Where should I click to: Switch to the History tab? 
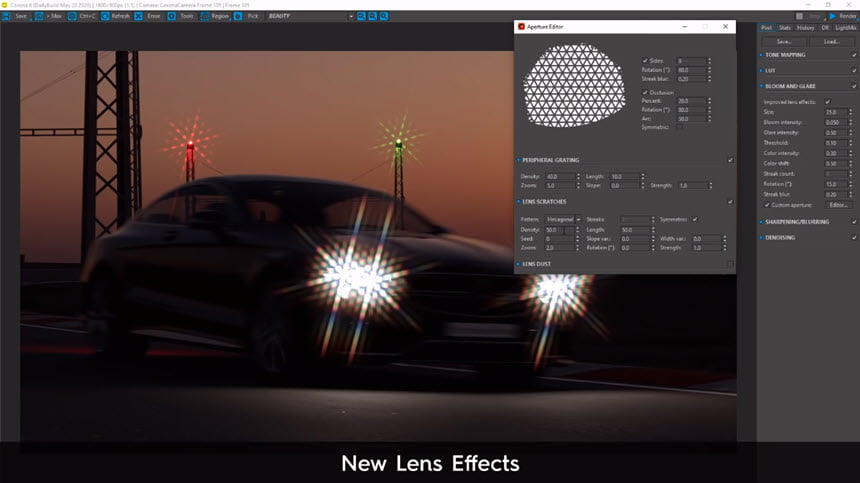(x=805, y=27)
